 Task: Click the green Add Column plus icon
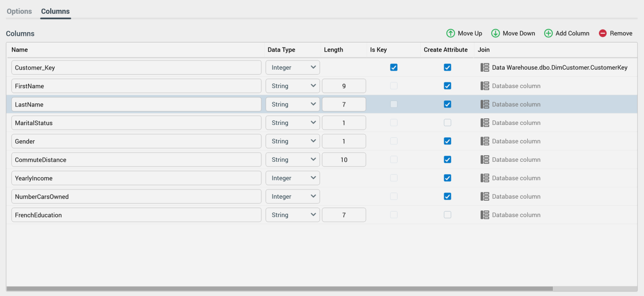(548, 33)
